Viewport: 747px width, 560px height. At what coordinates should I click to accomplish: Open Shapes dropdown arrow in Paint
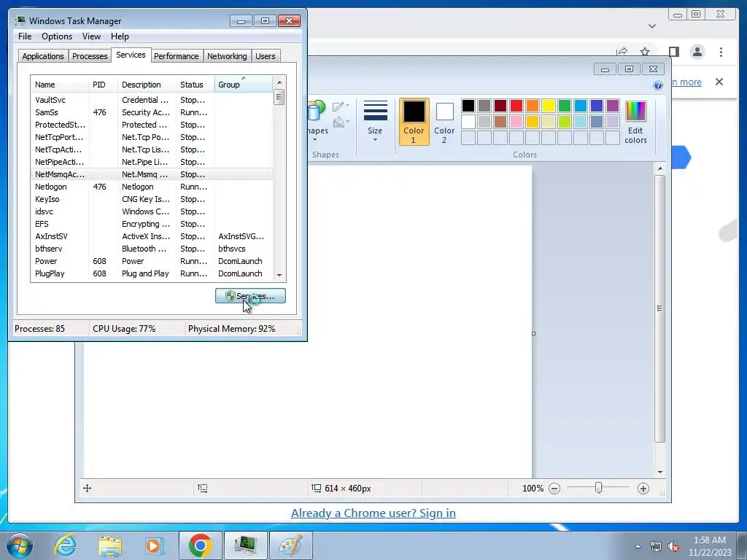(x=315, y=139)
